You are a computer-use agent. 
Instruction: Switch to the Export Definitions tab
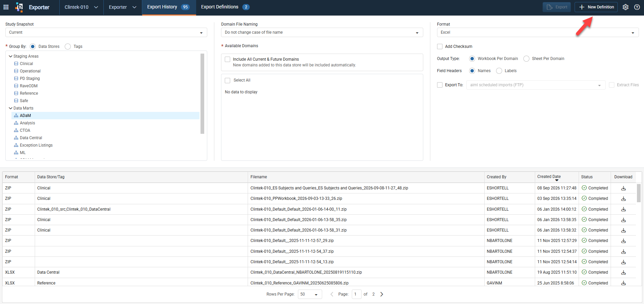click(x=225, y=7)
